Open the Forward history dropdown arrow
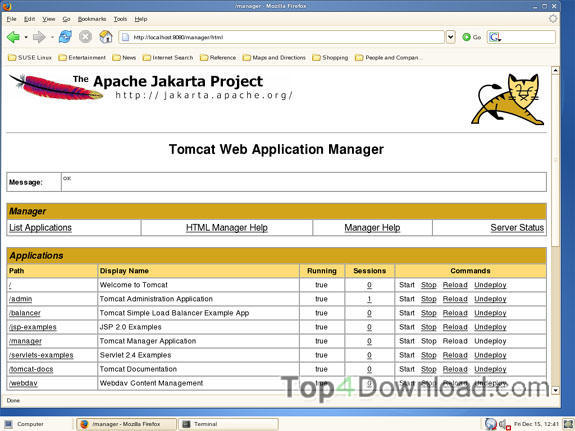 (x=52, y=37)
